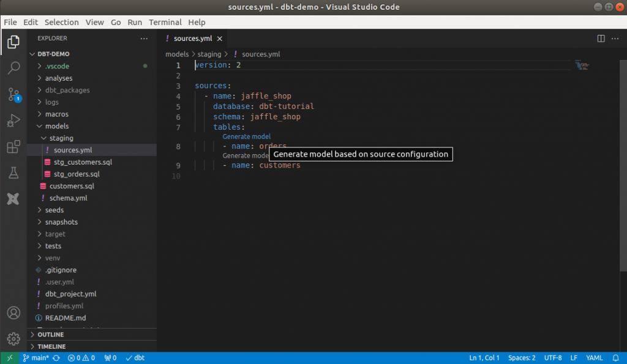Click models in the breadcrumb path
Viewport: 627px width, 364px height.
click(177, 54)
